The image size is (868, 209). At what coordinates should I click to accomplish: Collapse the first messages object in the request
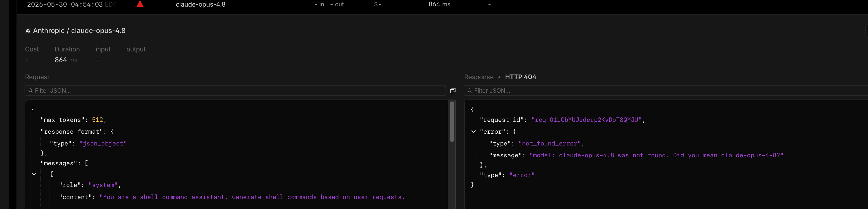click(x=34, y=174)
